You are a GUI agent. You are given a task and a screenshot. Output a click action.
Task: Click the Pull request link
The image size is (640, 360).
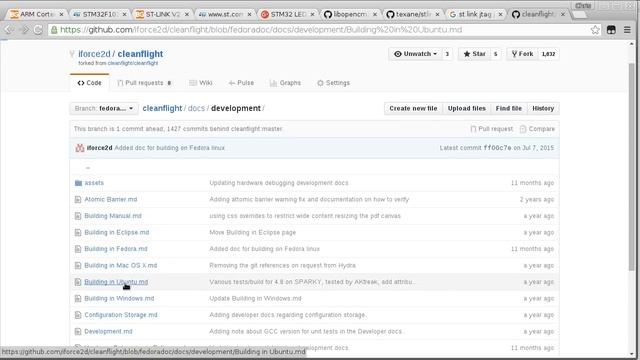491,129
